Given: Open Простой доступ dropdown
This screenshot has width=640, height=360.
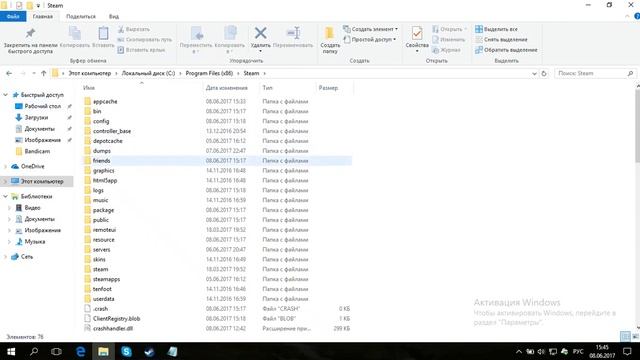Looking at the screenshot, I should pyautogui.click(x=370, y=40).
